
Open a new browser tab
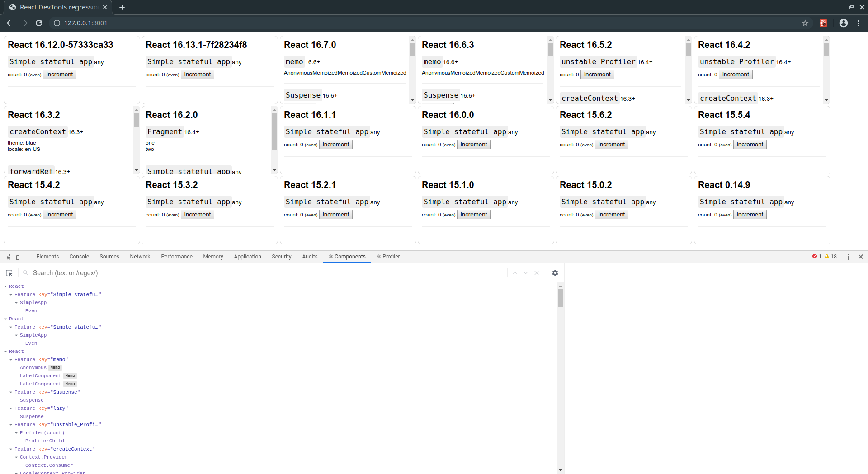(x=122, y=7)
